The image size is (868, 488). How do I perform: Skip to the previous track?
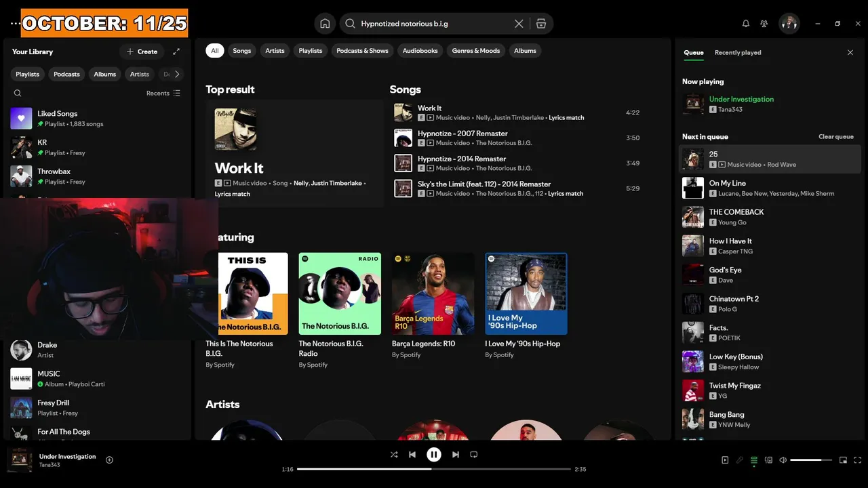coord(412,455)
